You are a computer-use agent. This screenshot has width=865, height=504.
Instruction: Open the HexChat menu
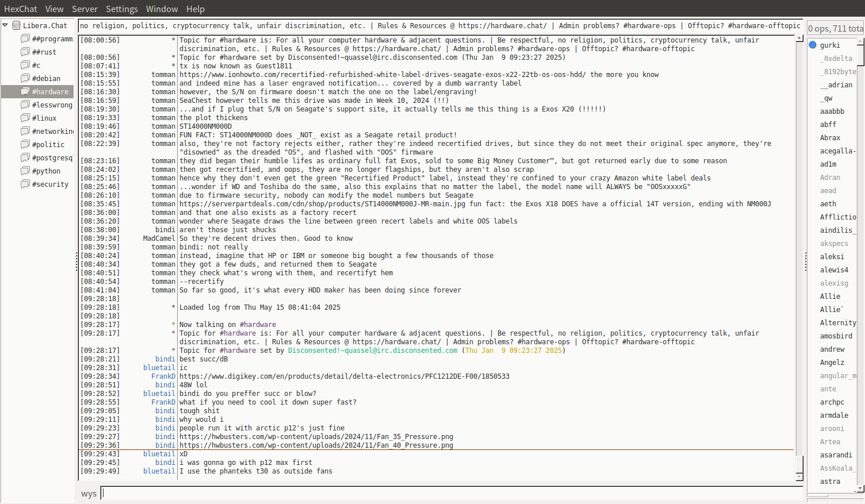point(21,9)
